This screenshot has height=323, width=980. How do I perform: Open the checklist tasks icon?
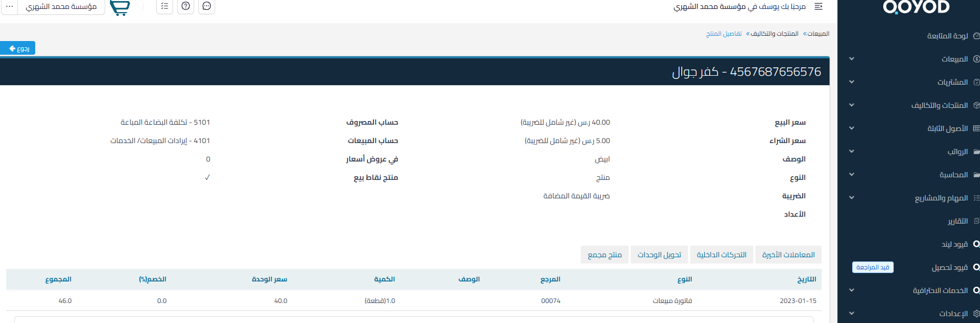tap(165, 6)
